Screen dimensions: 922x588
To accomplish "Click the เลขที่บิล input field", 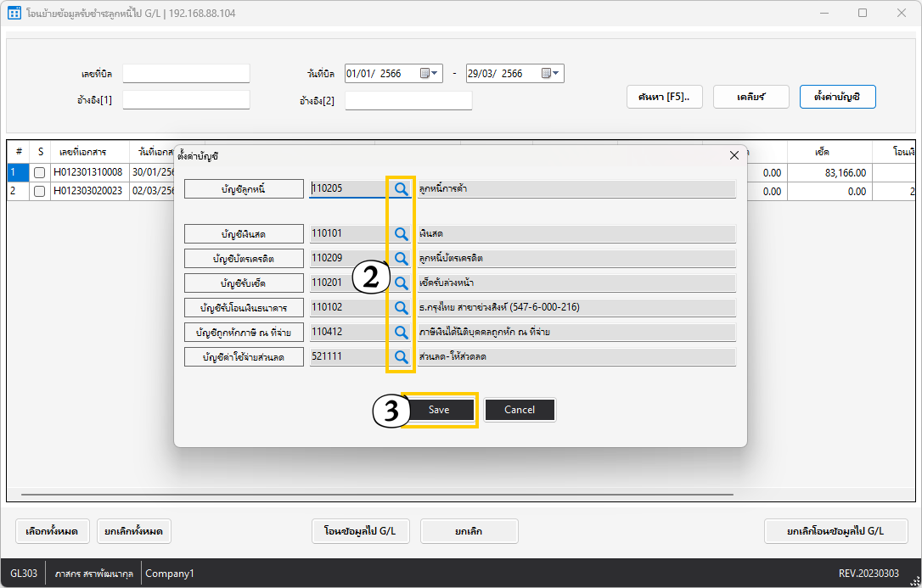I will [x=186, y=74].
